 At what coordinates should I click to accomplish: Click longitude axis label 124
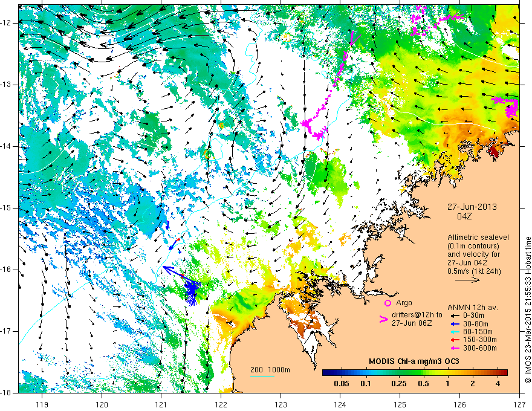pyautogui.click(x=340, y=405)
